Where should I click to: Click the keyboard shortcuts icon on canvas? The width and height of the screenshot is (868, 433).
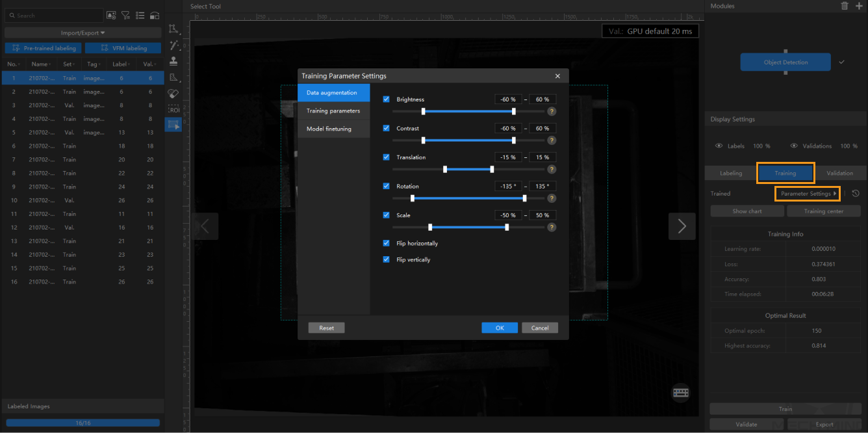click(x=680, y=392)
